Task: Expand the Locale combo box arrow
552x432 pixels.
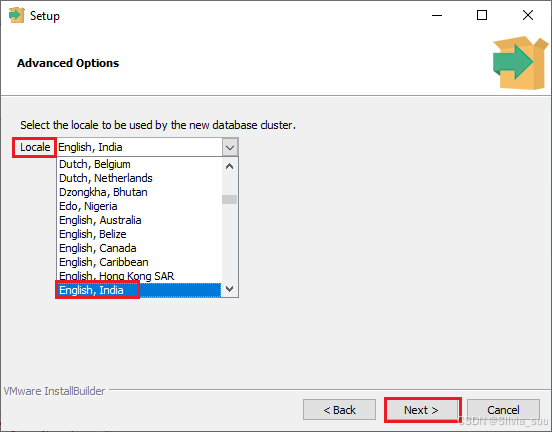Action: point(230,147)
